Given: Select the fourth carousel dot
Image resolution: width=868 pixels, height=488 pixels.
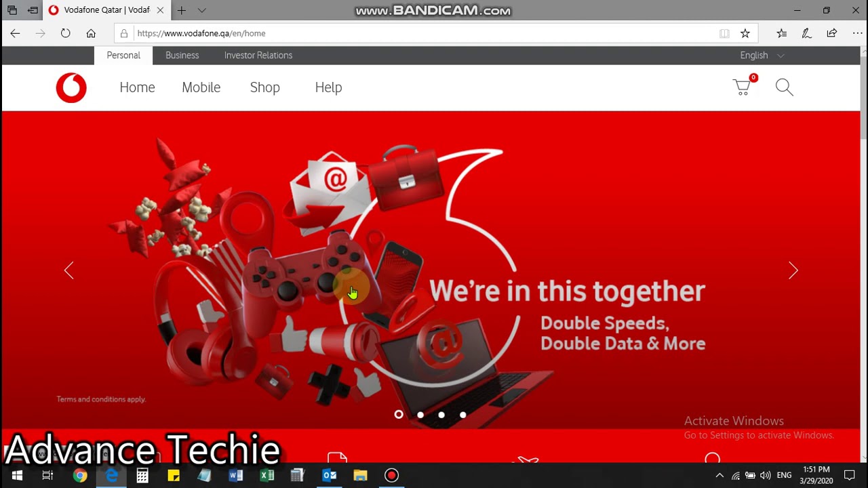Looking at the screenshot, I should [462, 414].
